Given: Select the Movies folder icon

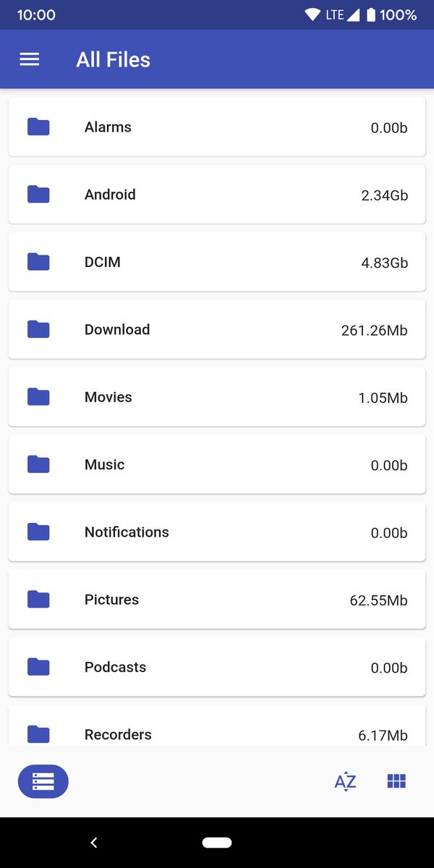Looking at the screenshot, I should tap(38, 396).
